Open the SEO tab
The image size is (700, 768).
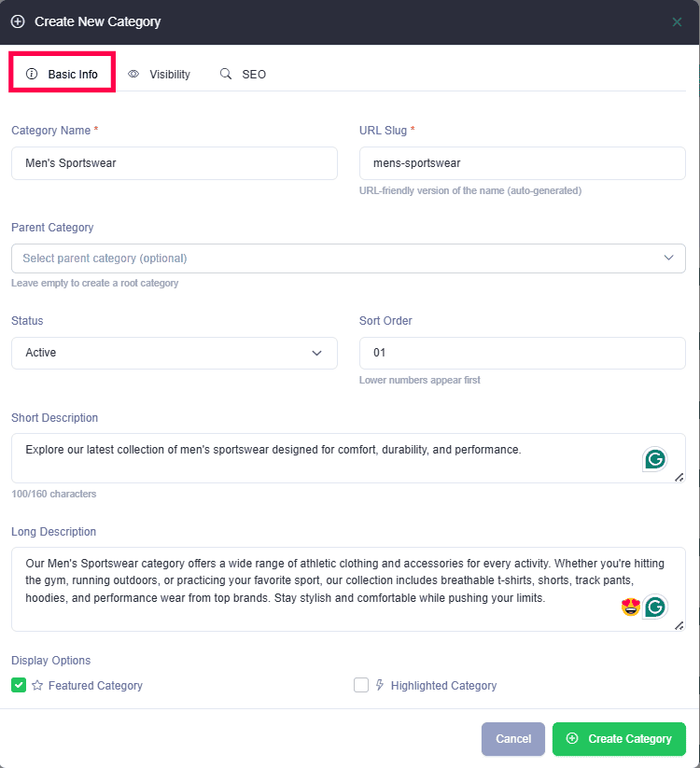[x=244, y=74]
